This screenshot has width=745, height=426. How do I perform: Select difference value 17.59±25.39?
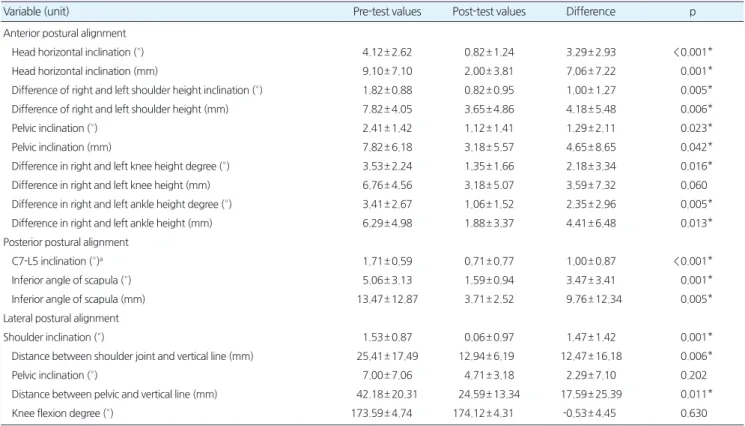[x=591, y=394]
